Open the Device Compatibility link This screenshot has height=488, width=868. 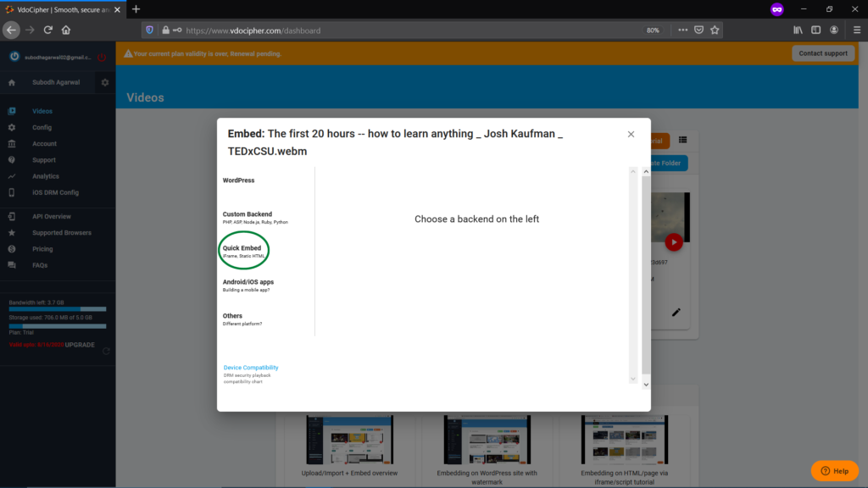pos(251,368)
